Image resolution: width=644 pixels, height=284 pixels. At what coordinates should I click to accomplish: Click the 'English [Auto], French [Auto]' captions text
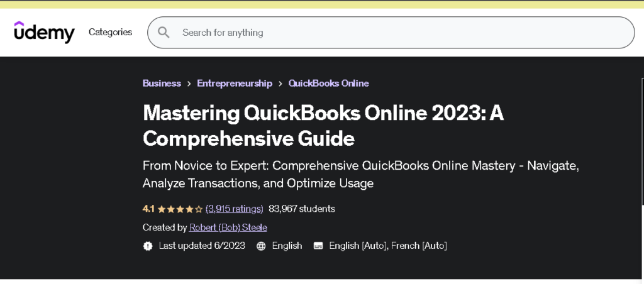click(388, 246)
